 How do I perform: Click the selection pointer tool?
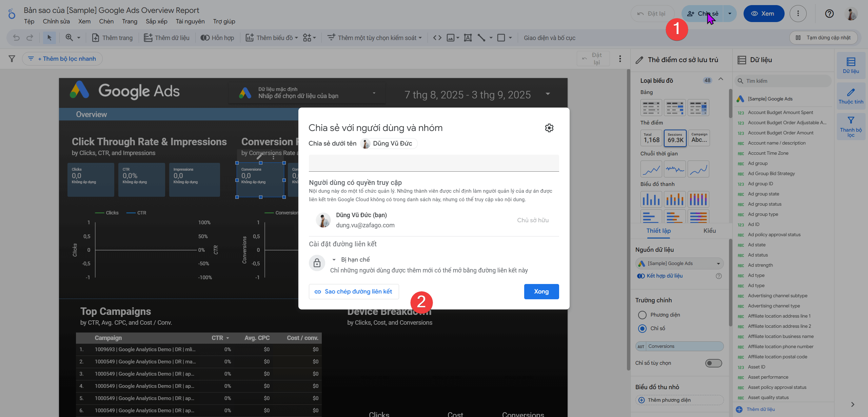tap(49, 38)
